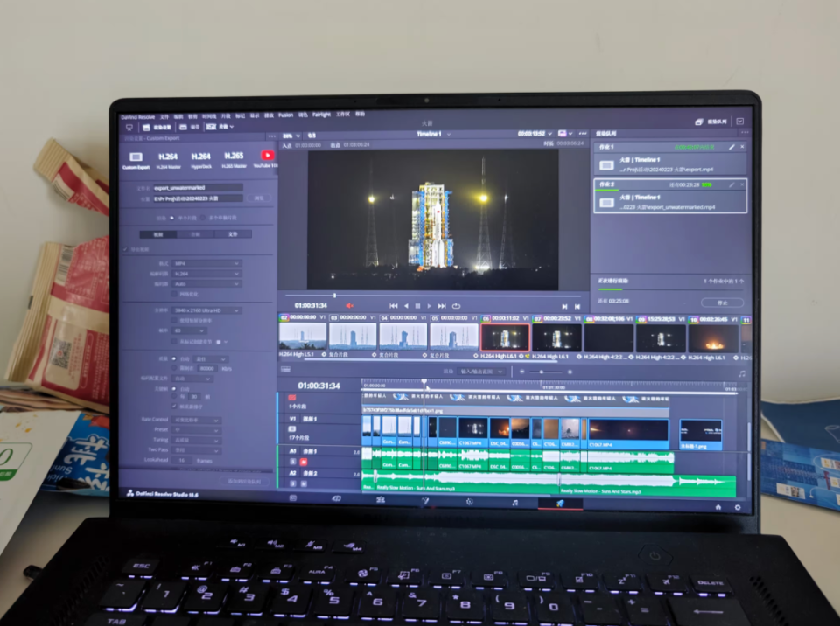The width and height of the screenshot is (840, 626).
Task: Switch to the Audio settings tab
Action: click(195, 234)
